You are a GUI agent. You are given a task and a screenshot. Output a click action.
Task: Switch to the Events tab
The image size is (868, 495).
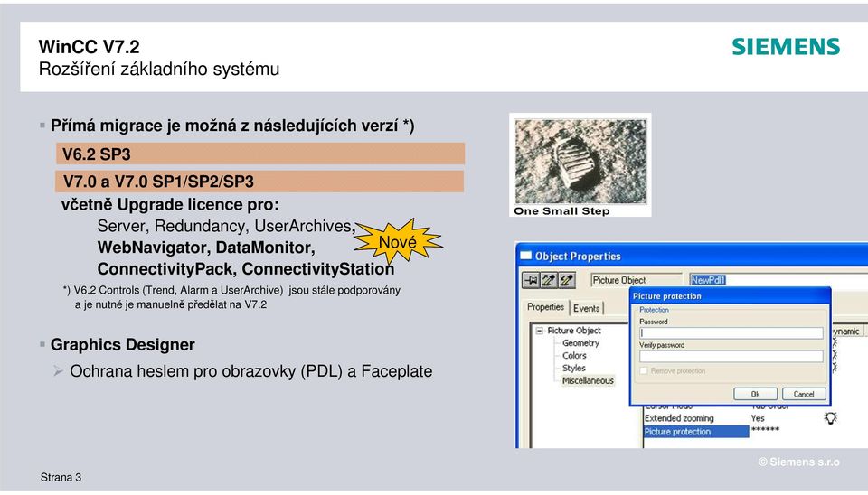[x=586, y=308]
